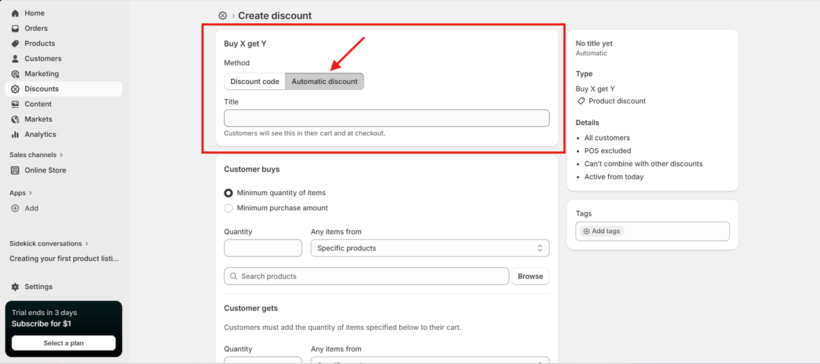Expand the Sales channels section

click(x=36, y=155)
